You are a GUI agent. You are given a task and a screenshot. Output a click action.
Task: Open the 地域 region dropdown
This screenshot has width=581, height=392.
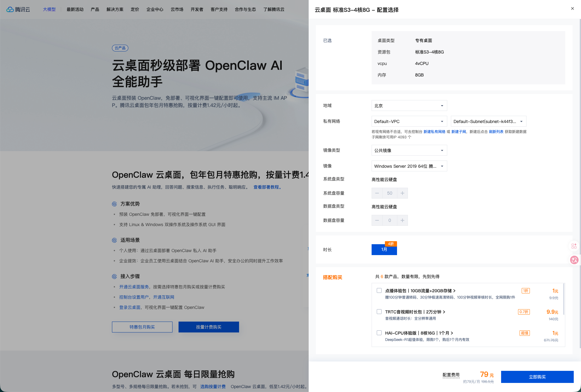[409, 106]
